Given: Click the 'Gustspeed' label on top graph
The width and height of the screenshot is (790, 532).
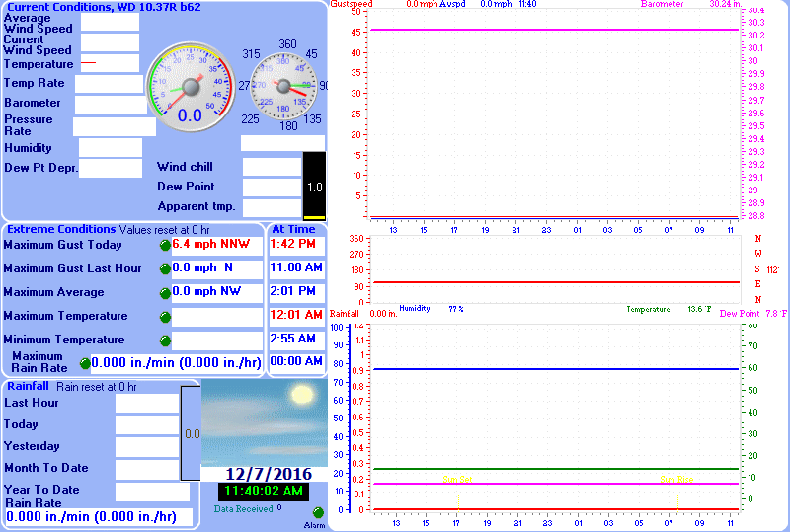Looking at the screenshot, I should point(352,4).
